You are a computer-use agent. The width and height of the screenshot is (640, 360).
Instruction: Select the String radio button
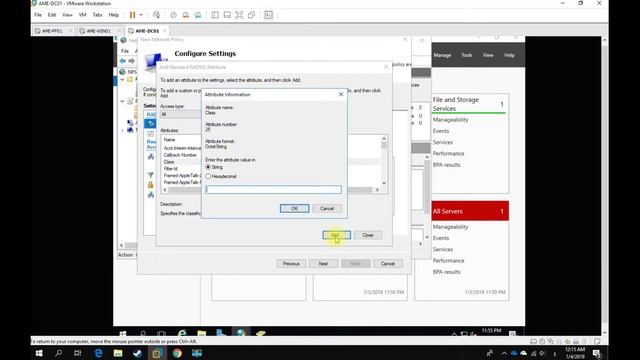(x=208, y=167)
